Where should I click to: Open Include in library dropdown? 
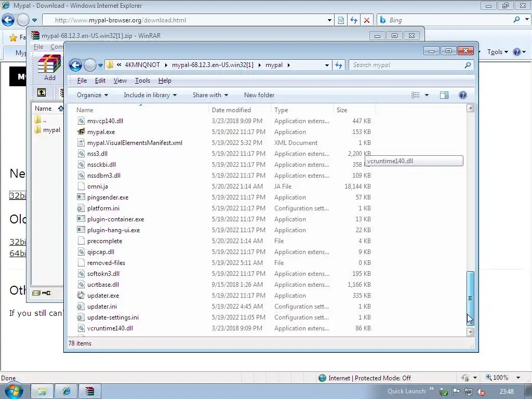pyautogui.click(x=150, y=95)
